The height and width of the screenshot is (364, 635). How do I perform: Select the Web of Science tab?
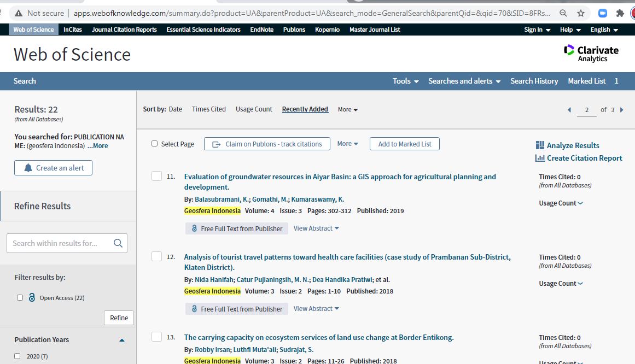(33, 30)
